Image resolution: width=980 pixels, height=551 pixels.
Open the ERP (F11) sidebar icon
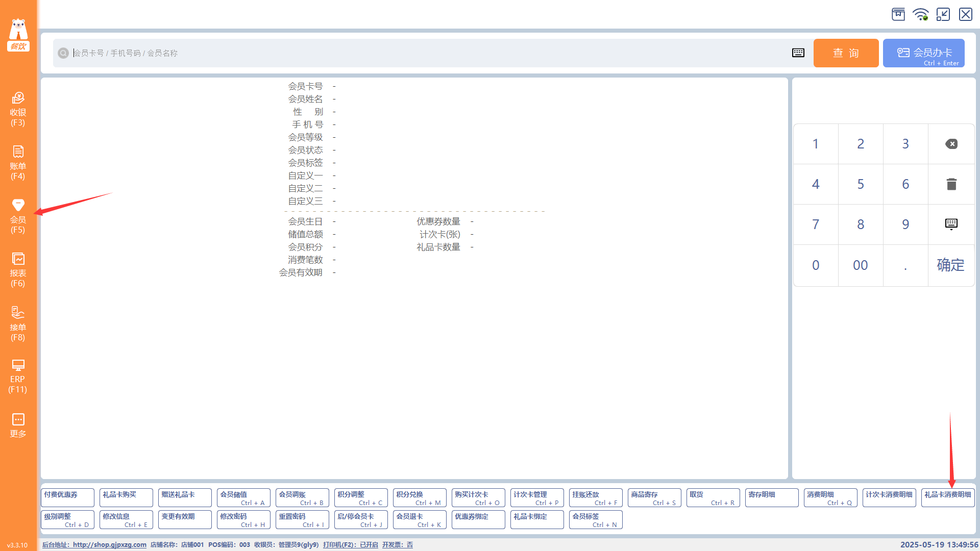(x=18, y=377)
